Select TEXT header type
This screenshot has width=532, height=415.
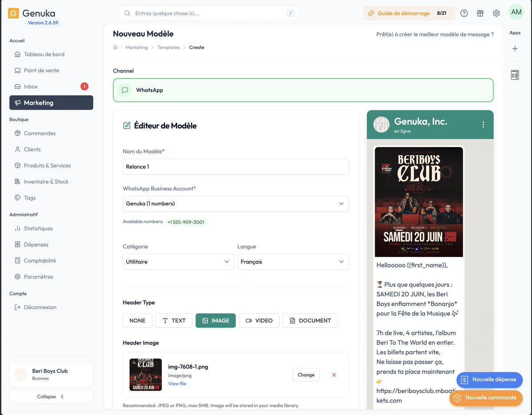(174, 321)
